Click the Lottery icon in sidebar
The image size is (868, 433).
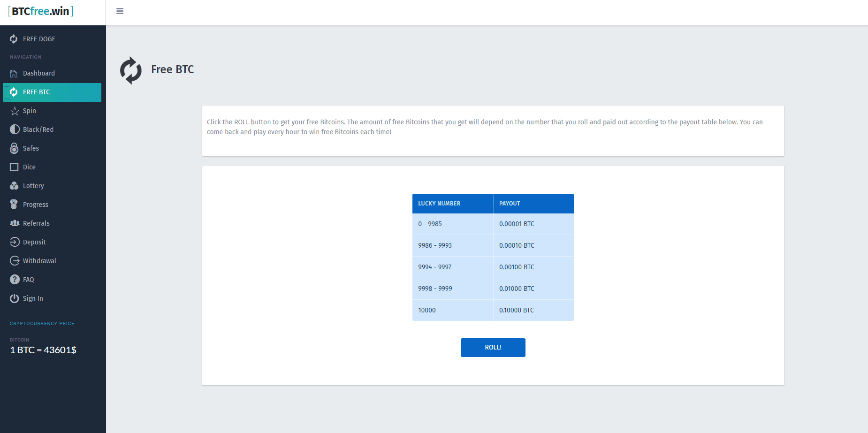pyautogui.click(x=14, y=186)
